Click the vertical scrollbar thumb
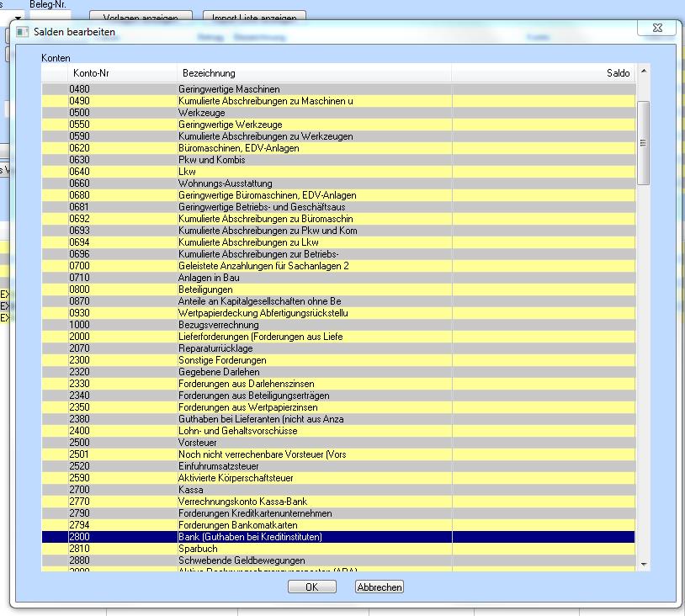 (644, 143)
